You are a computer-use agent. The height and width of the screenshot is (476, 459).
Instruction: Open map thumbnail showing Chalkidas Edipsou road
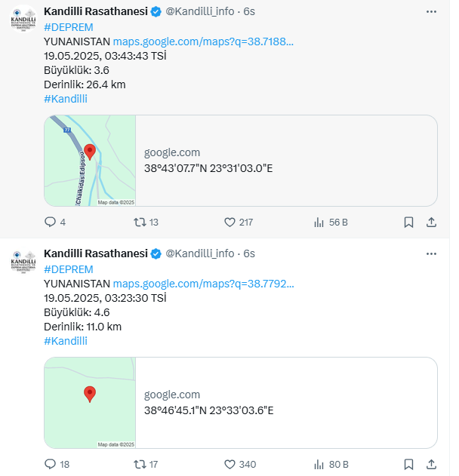click(90, 161)
